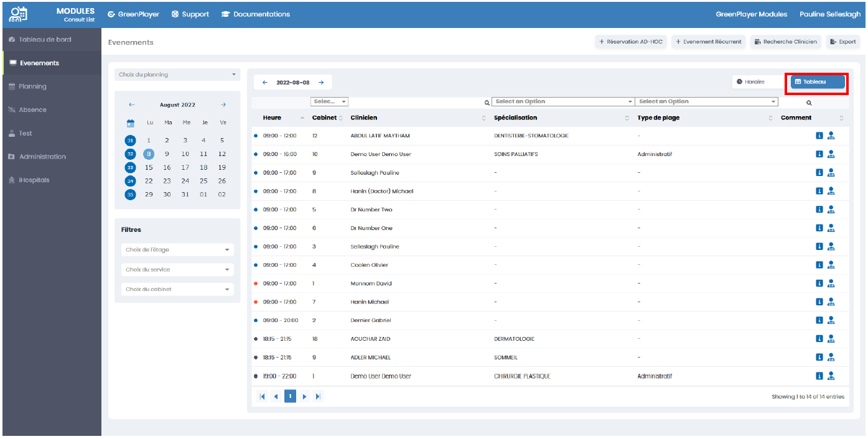This screenshot has width=868, height=439.
Task: Click the calendar icon above week numbers
Action: (131, 123)
